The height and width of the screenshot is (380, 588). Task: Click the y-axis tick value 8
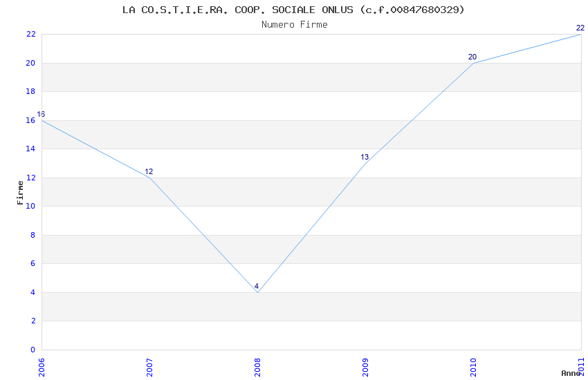(33, 235)
